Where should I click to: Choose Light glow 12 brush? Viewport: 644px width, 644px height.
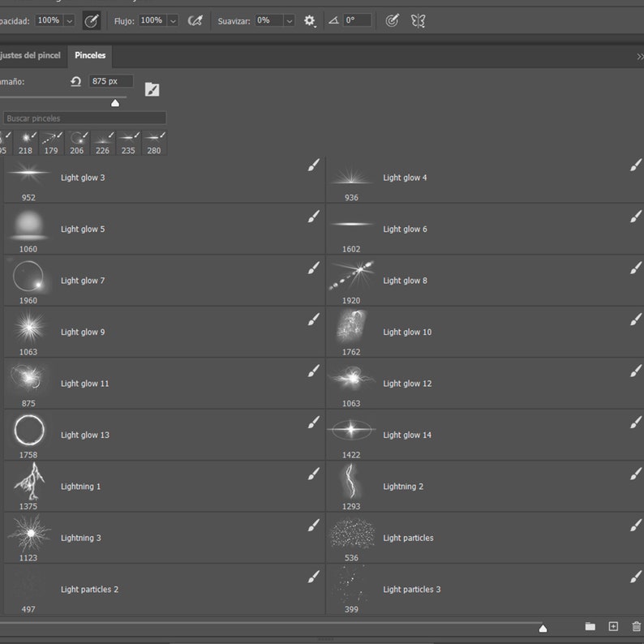(x=485, y=384)
